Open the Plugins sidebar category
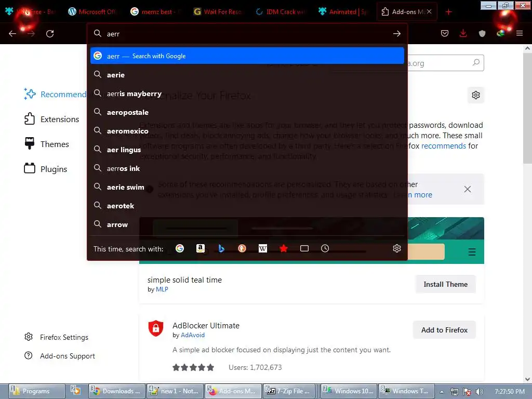 [x=46, y=169]
